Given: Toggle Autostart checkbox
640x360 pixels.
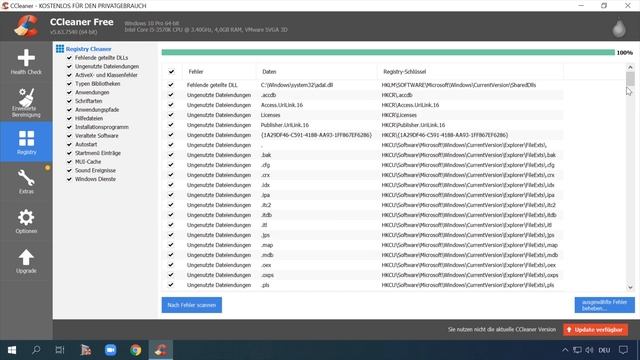Looking at the screenshot, I should click(x=69, y=144).
